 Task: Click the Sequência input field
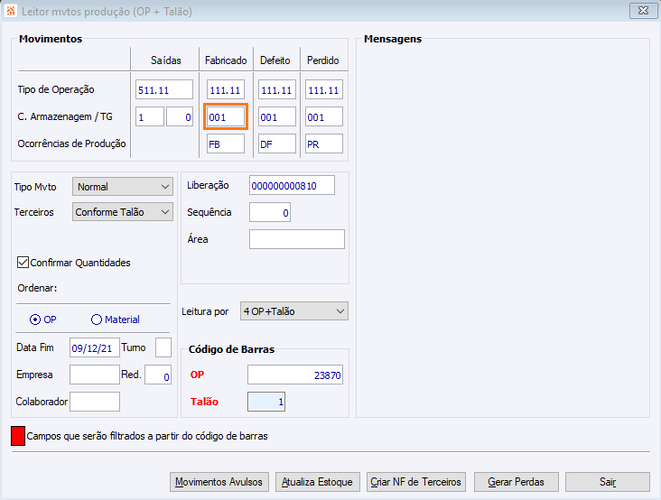pyautogui.click(x=270, y=212)
